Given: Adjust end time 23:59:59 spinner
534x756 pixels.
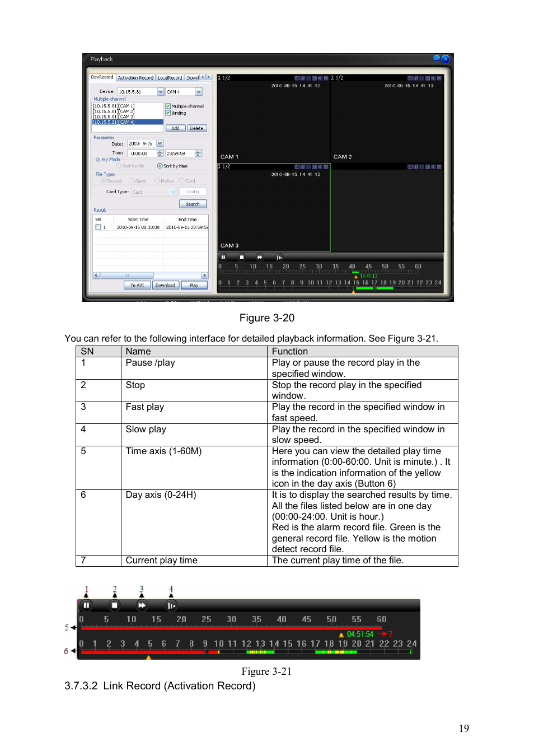Looking at the screenshot, I should pos(198,153).
